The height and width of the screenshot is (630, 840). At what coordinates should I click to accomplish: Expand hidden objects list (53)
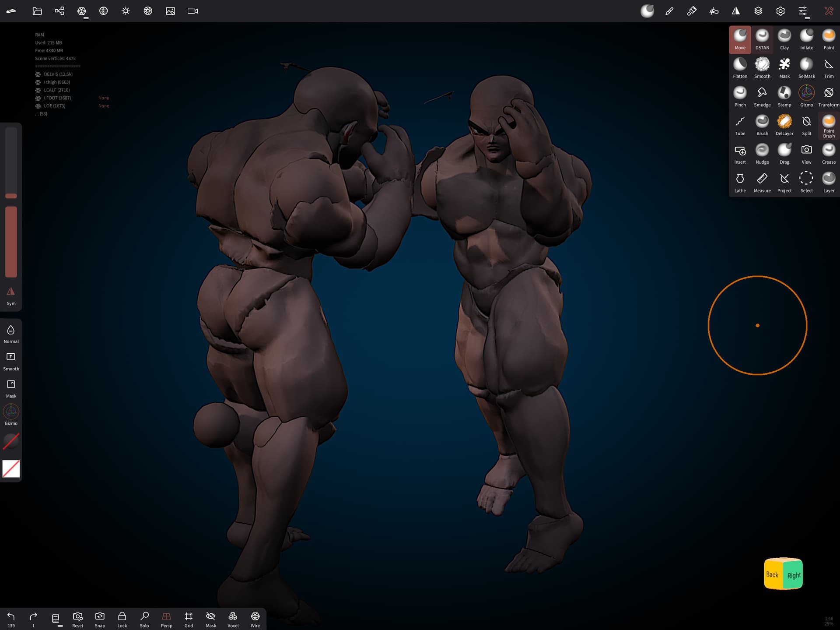tap(41, 114)
